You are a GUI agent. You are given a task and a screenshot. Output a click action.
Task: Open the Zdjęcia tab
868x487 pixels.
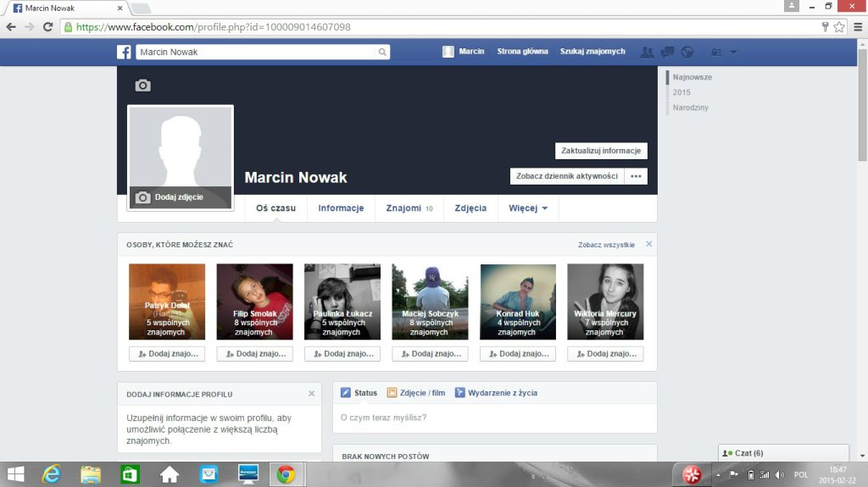point(470,208)
